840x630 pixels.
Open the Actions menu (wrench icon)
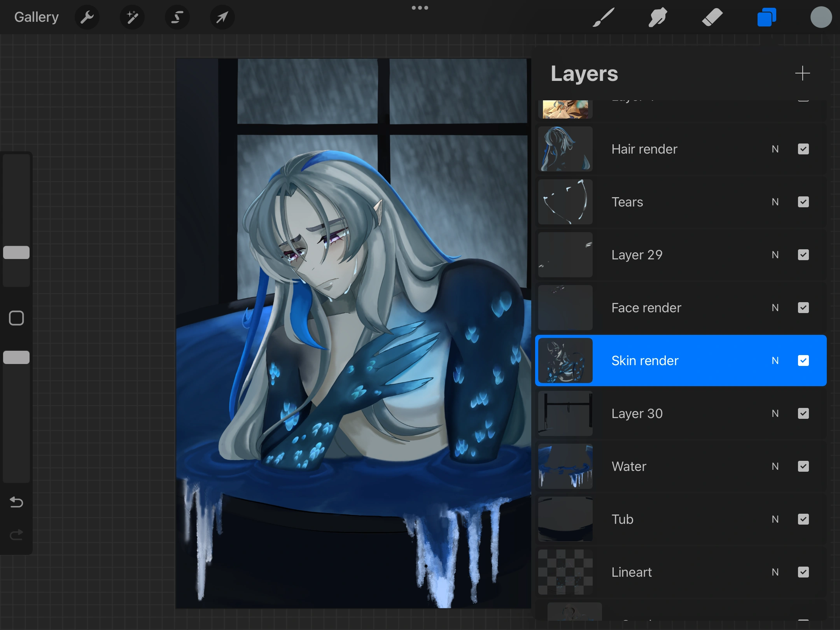point(87,17)
